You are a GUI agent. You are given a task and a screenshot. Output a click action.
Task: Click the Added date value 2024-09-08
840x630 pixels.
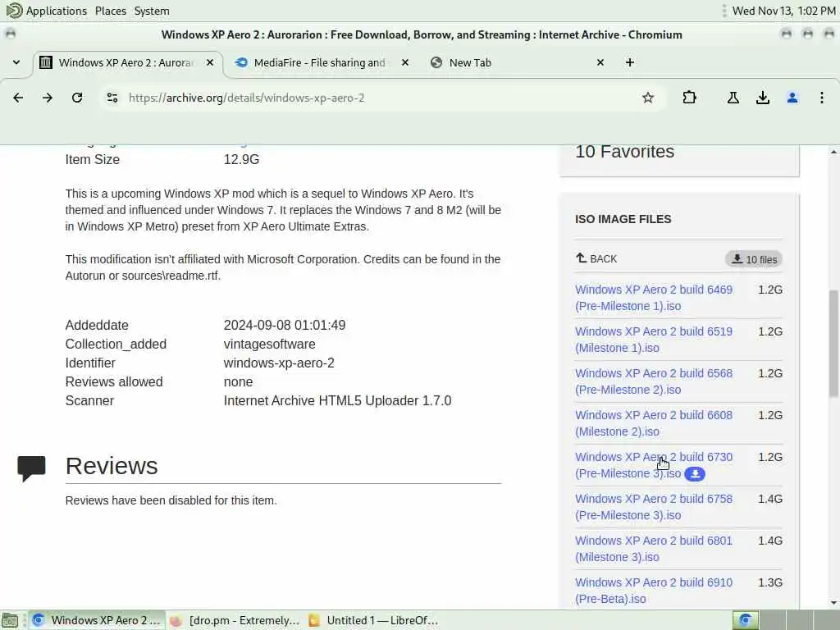coord(285,325)
